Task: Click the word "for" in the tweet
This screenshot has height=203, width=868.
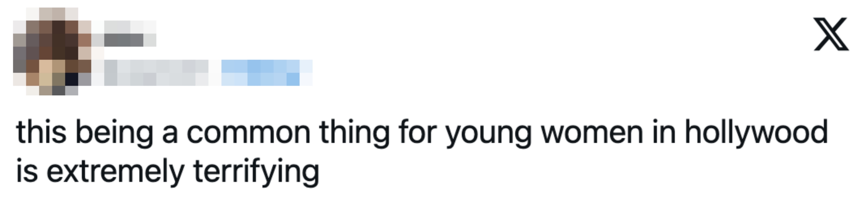Action: [417, 133]
